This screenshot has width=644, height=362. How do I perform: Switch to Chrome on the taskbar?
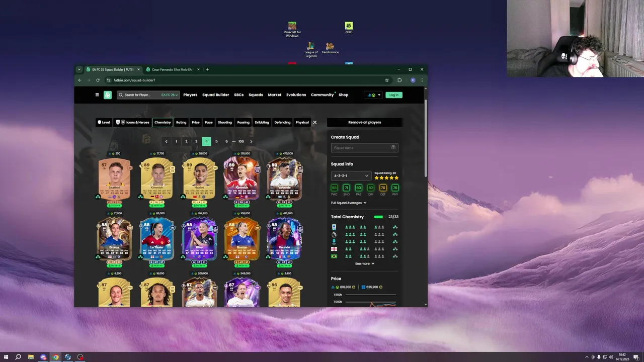click(x=55, y=357)
